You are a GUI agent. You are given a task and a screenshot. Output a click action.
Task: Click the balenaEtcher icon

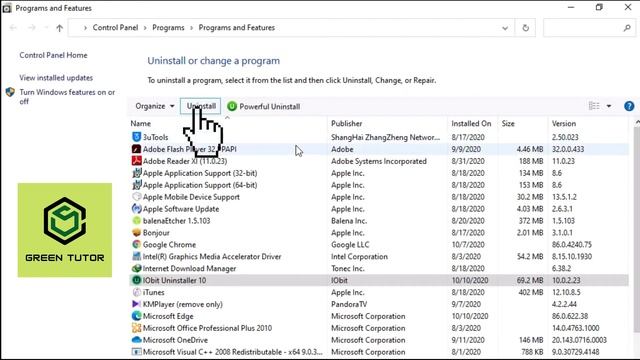tap(136, 220)
